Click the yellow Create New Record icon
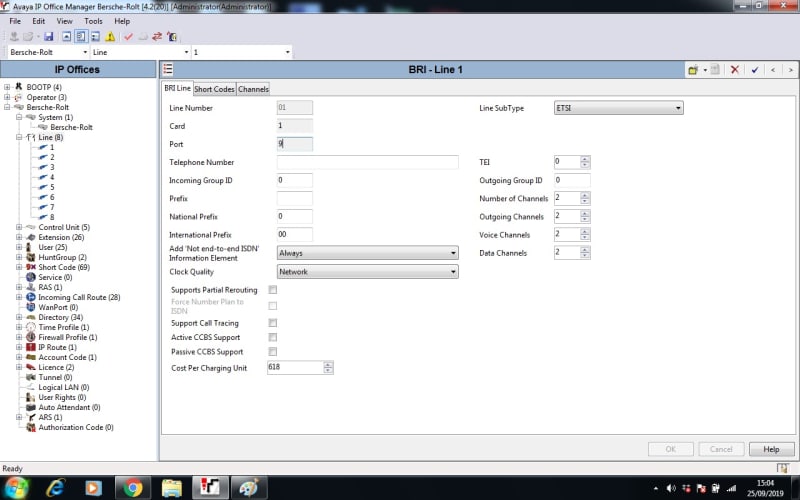Viewport: 800px width, 500px height. (692, 70)
